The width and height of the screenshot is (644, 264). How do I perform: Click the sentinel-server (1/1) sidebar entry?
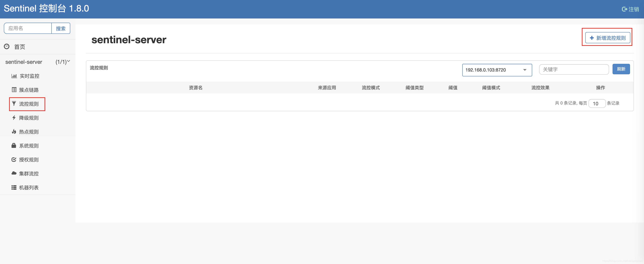point(24,62)
